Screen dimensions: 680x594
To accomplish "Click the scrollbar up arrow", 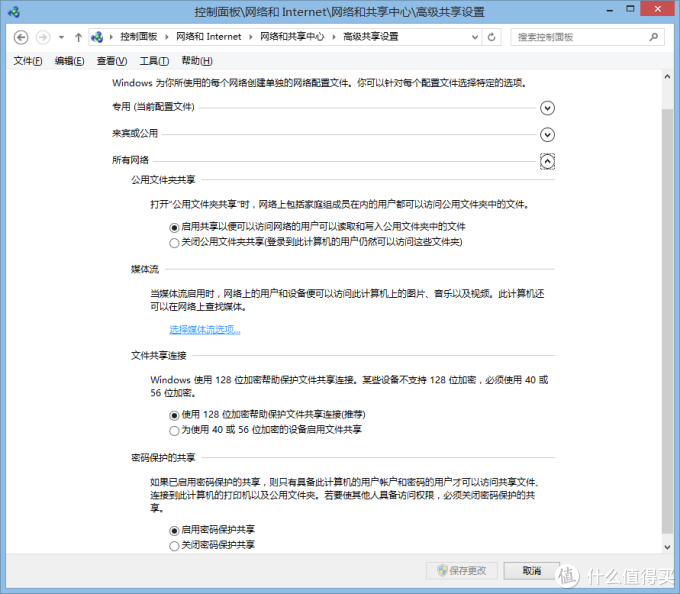I will click(667, 76).
